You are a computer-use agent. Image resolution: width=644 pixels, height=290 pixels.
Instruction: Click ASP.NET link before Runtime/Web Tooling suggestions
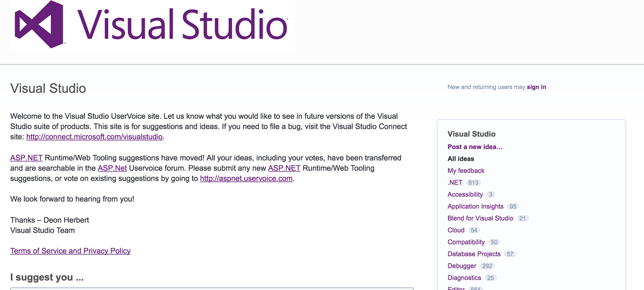[x=284, y=168]
